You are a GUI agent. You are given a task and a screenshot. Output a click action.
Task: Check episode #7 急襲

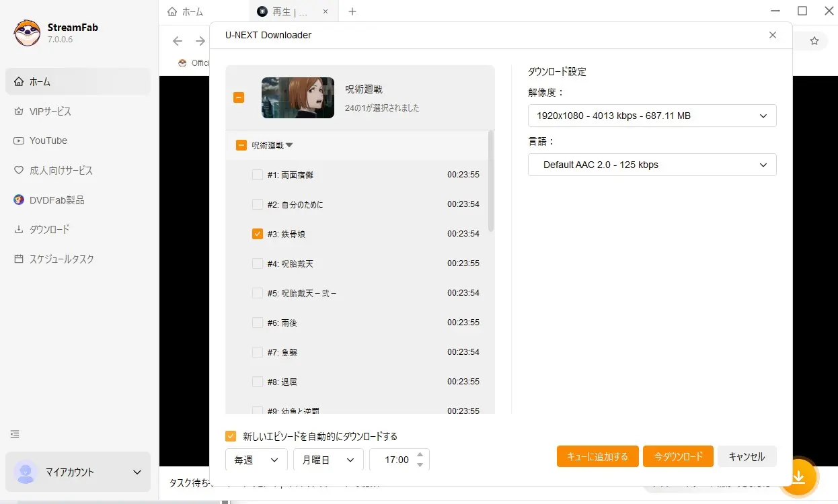pyautogui.click(x=258, y=352)
